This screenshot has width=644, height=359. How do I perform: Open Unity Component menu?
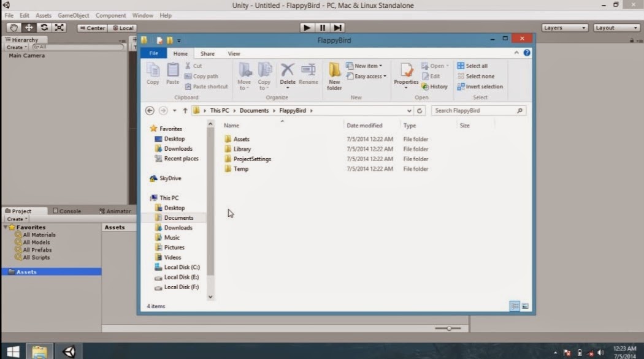[110, 15]
